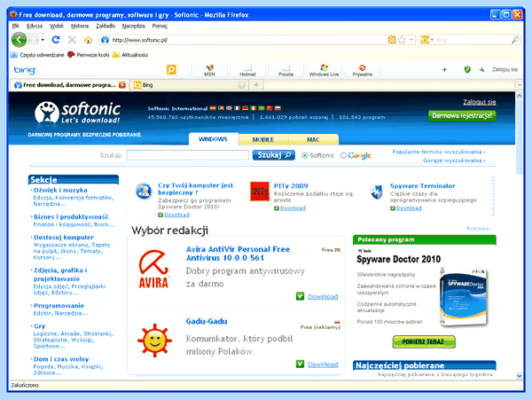Image resolution: width=532 pixels, height=399 pixels.
Task: Select the WINDOWS platform tab
Action: pyautogui.click(x=213, y=139)
